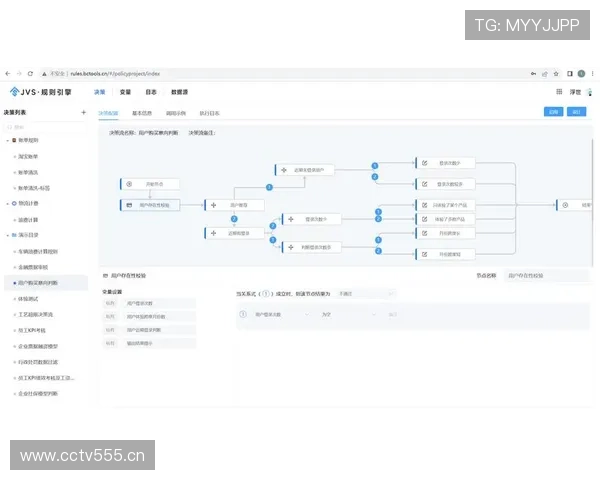
Task: Select the 结束 end node icon
Action: pos(567,205)
